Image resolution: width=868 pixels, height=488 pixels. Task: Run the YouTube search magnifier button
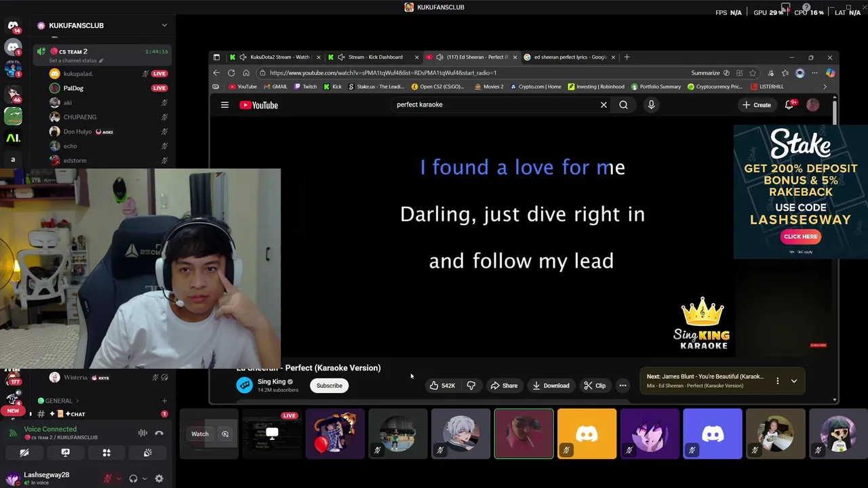(623, 105)
